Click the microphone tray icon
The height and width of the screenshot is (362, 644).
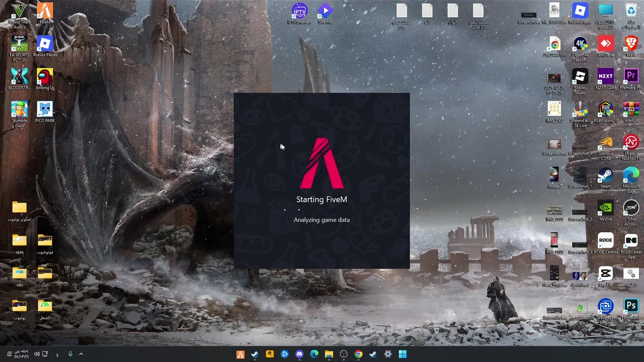(x=70, y=354)
